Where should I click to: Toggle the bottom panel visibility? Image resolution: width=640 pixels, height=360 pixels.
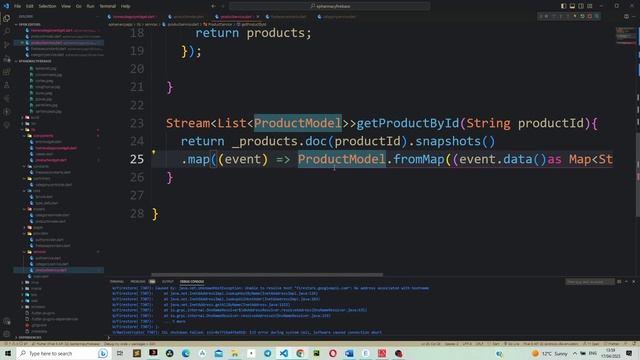(572, 6)
